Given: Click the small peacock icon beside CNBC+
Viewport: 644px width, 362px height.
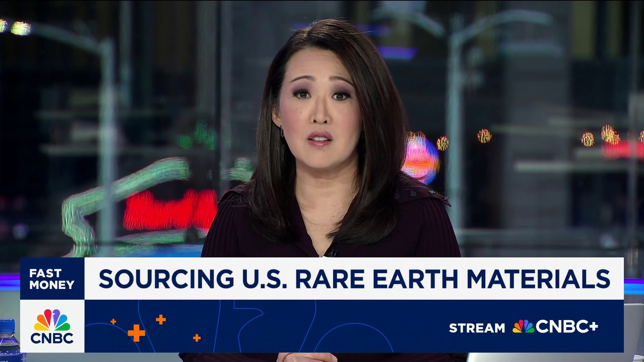Looking at the screenshot, I should click(523, 326).
